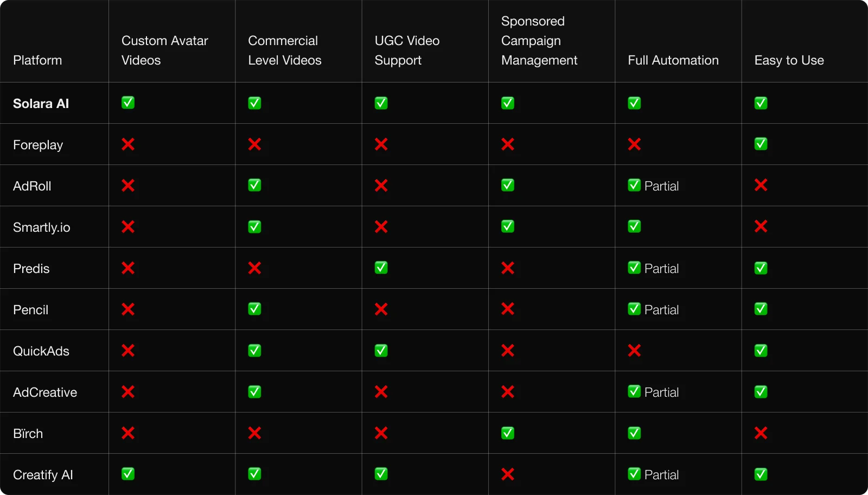Click the Easy to Use column header
The image size is (868, 495).
coord(789,60)
